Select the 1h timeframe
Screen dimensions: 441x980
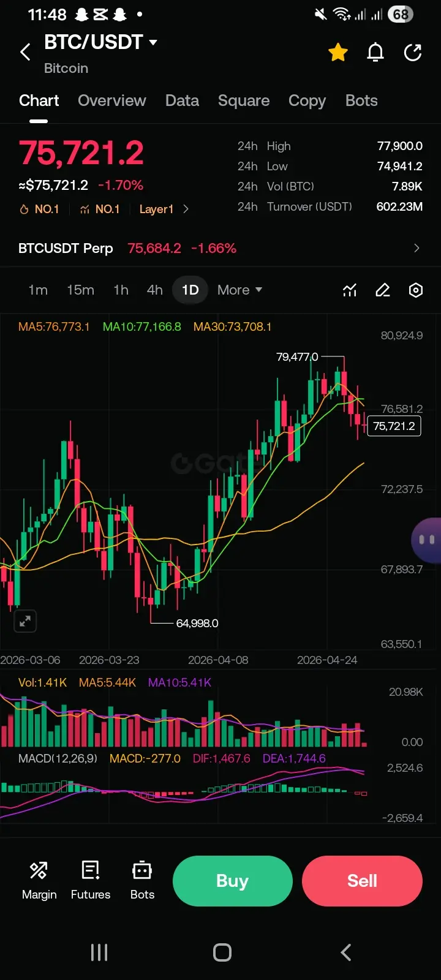click(121, 290)
